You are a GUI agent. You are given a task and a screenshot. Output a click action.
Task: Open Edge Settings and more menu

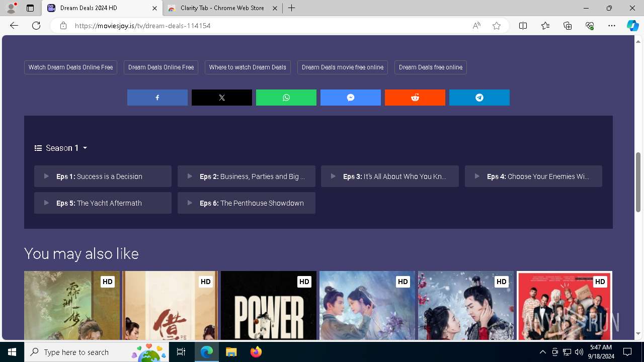coord(612,26)
